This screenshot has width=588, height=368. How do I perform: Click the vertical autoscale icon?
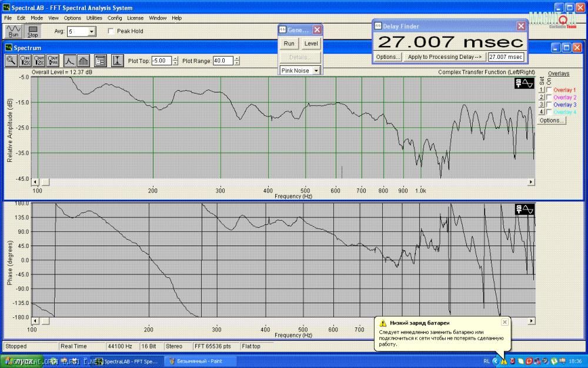click(117, 61)
